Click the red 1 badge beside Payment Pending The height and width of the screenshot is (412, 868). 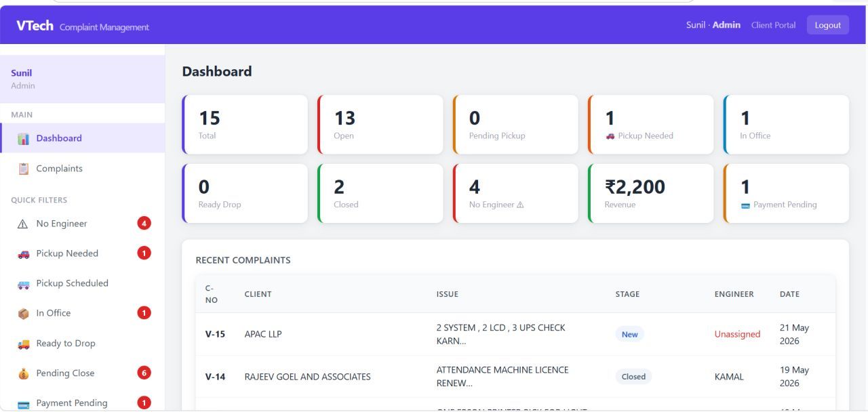coord(144,403)
